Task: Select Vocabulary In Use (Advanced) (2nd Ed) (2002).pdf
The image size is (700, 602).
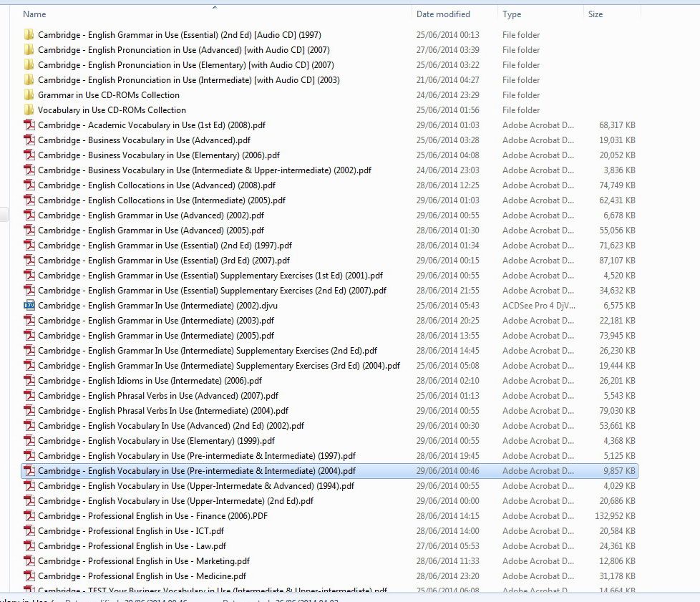Action: click(x=171, y=426)
